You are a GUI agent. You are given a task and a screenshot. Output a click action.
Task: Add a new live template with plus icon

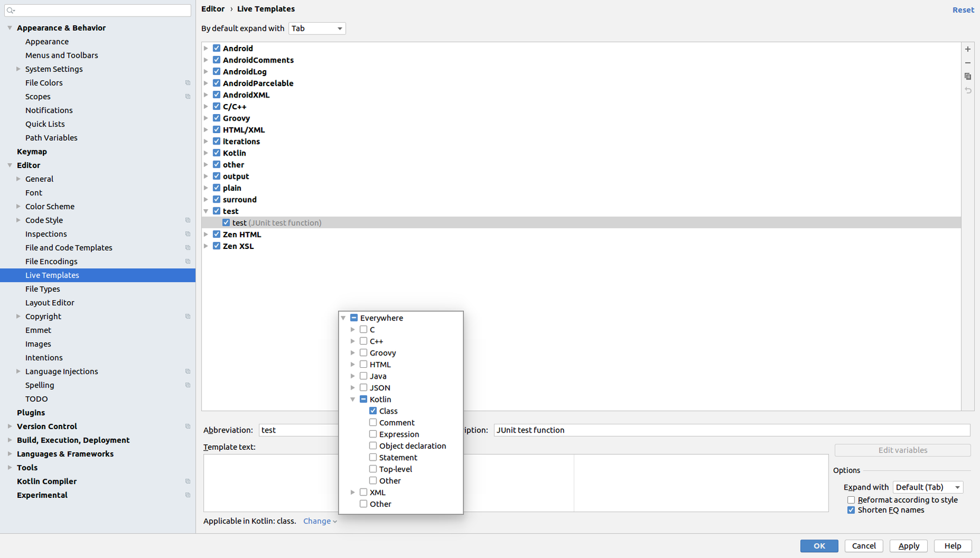968,49
